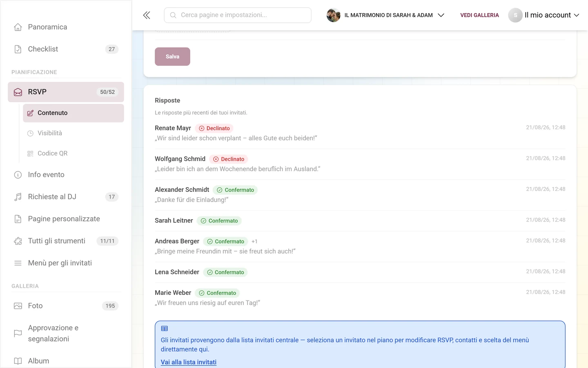Click the Info evento info icon

tap(18, 175)
